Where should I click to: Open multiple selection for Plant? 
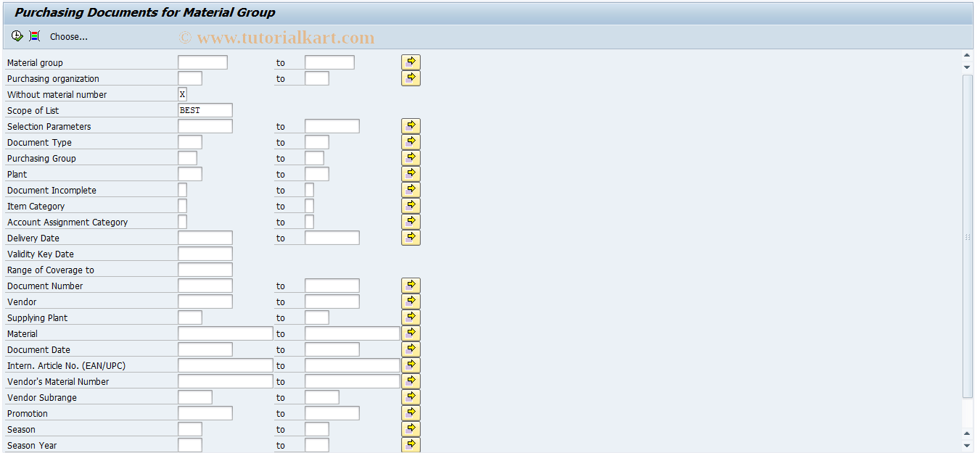[x=411, y=173]
